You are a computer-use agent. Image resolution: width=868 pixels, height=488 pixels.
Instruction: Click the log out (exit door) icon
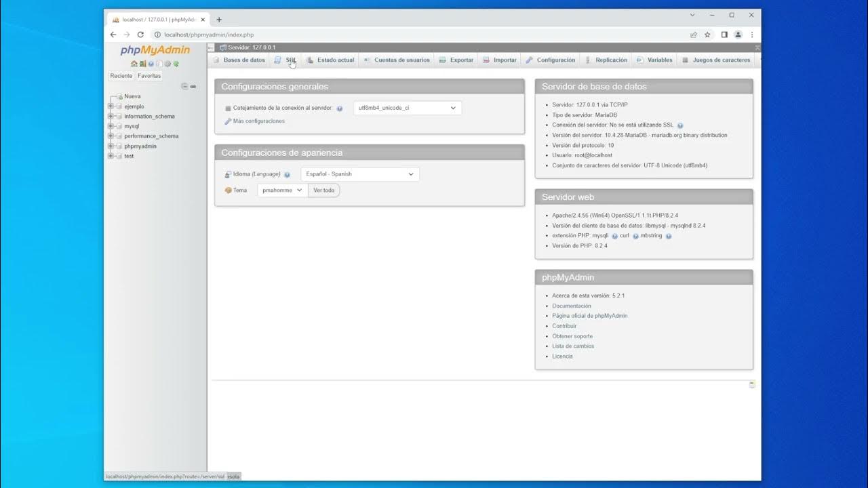coord(142,64)
